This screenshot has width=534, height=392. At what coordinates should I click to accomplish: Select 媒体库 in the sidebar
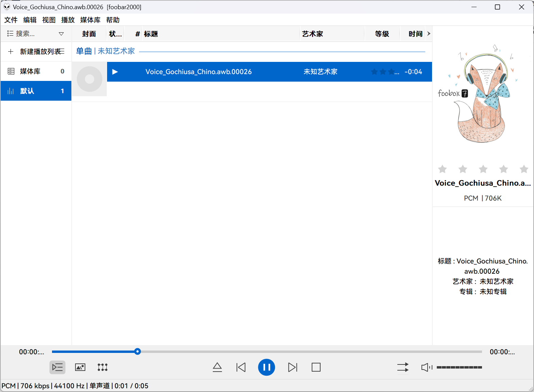pos(36,71)
